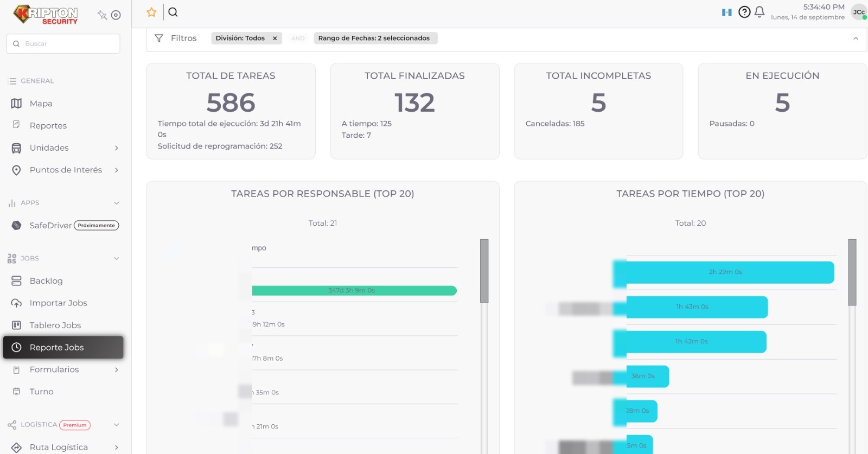The image size is (868, 454).
Task: Select Reporte Jobs in the sidebar
Action: [x=63, y=348]
